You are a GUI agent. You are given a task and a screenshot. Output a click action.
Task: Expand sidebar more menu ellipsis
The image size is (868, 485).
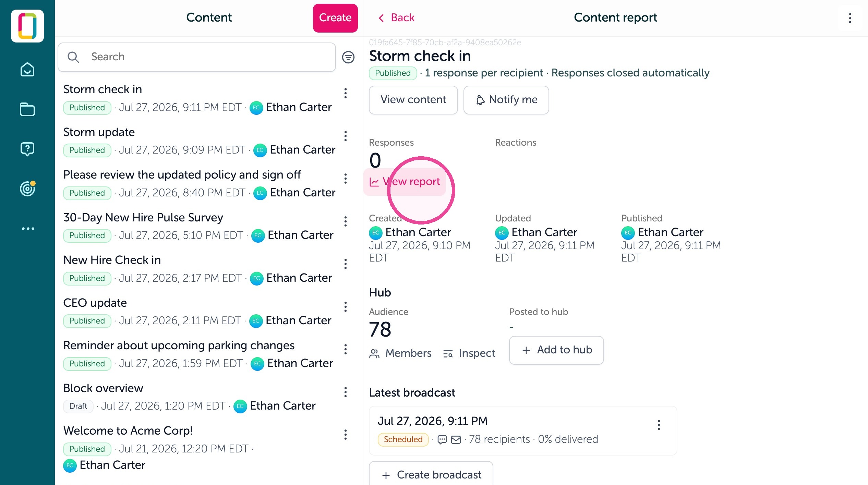tap(28, 229)
